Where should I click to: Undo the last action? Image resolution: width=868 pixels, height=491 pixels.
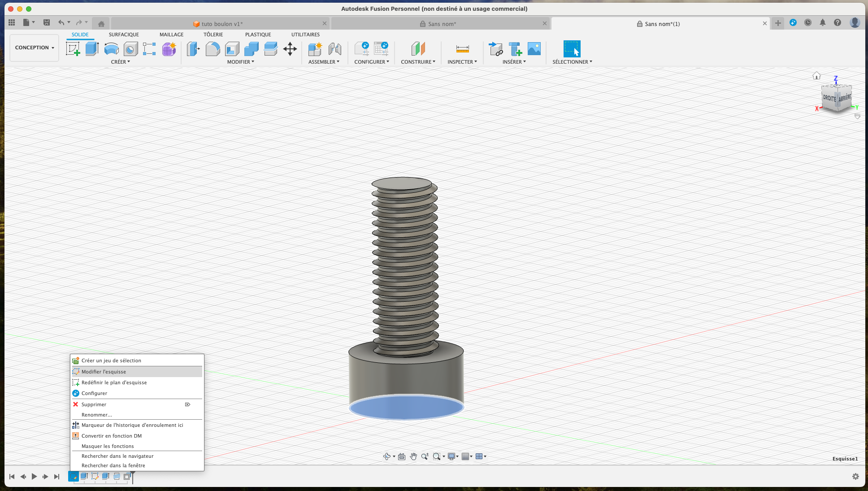tap(61, 22)
